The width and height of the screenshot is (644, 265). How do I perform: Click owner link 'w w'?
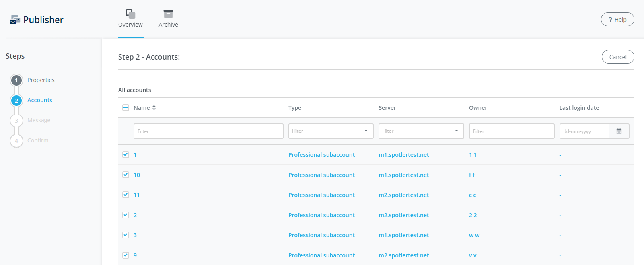474,235
